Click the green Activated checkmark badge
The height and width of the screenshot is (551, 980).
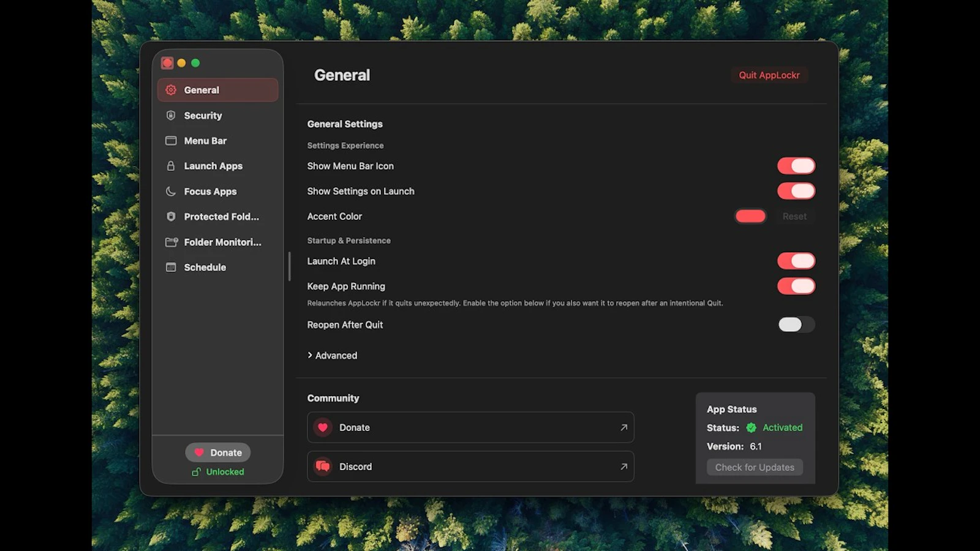coord(751,427)
